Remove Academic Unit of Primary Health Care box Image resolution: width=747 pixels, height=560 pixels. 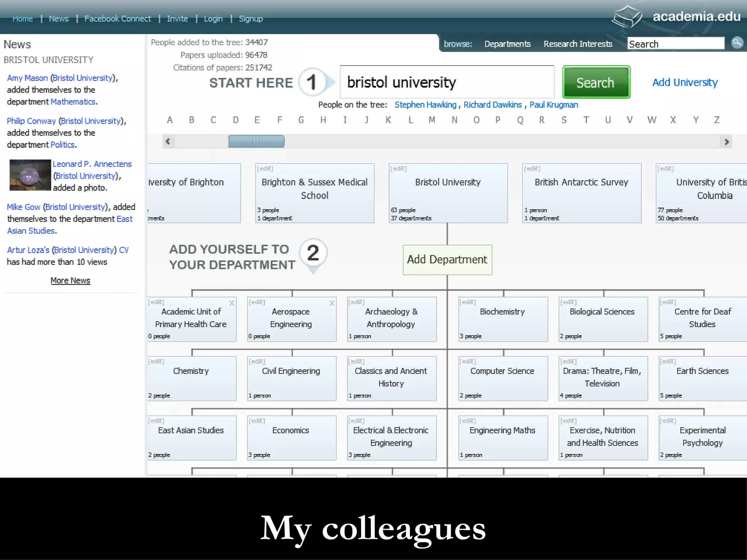point(232,303)
